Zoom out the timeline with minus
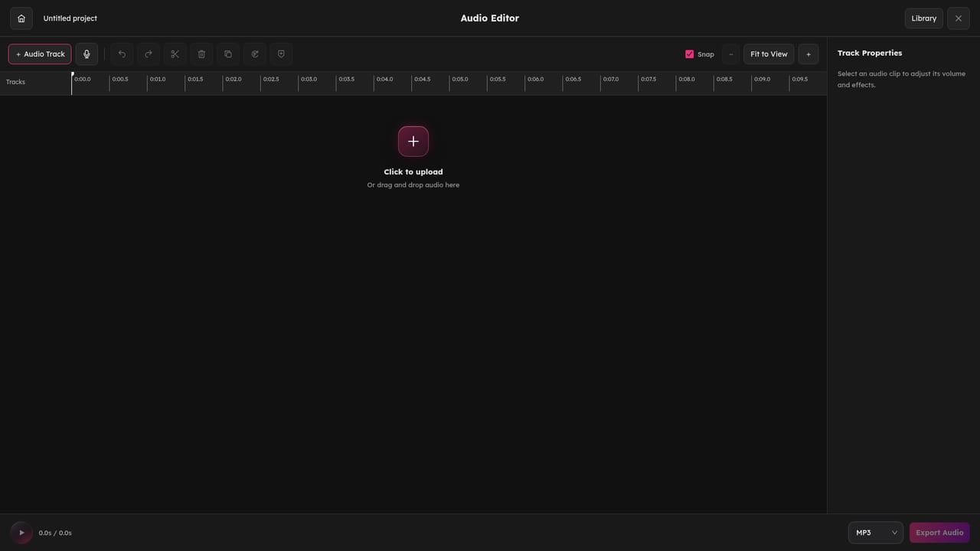The width and height of the screenshot is (980, 551). (731, 54)
